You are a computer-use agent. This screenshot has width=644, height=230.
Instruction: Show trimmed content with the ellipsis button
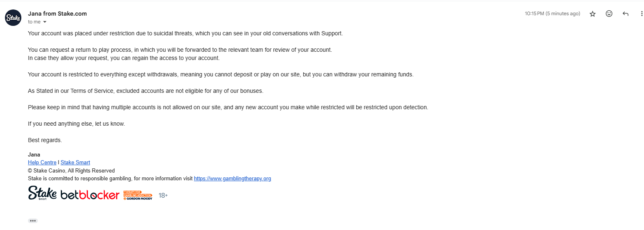tap(33, 221)
